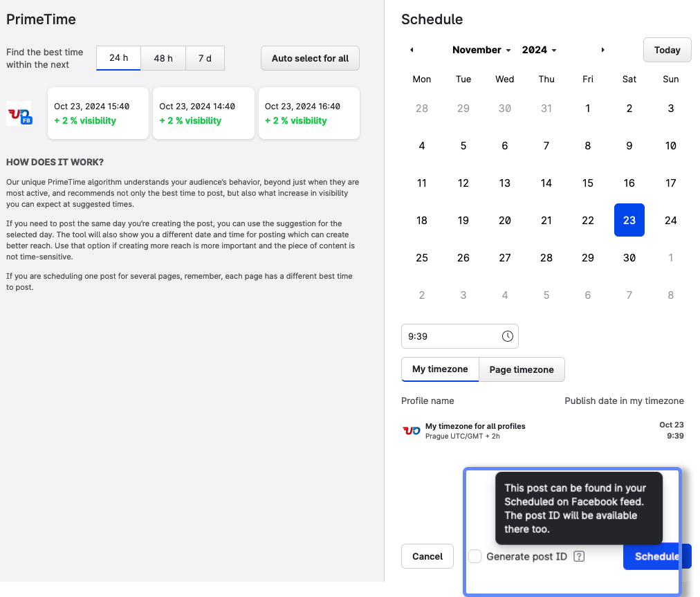Open the 2024 year dropdown
The image size is (700, 597).
click(539, 50)
